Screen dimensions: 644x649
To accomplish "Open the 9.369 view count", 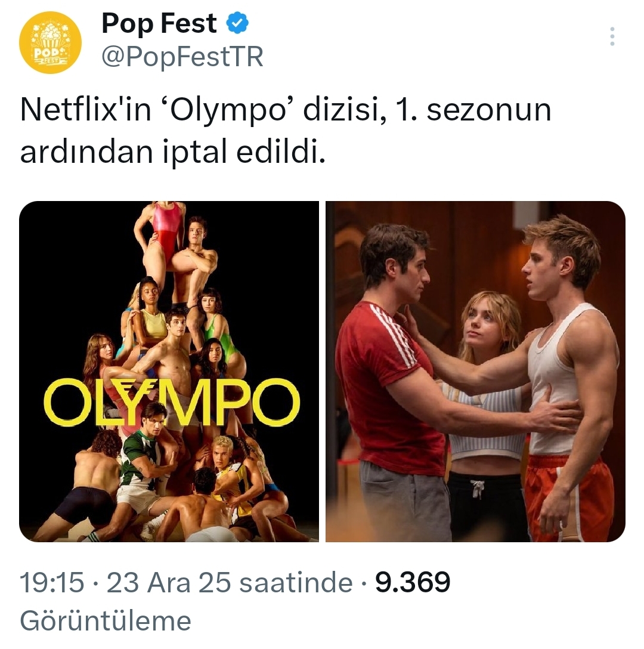I will point(413,582).
